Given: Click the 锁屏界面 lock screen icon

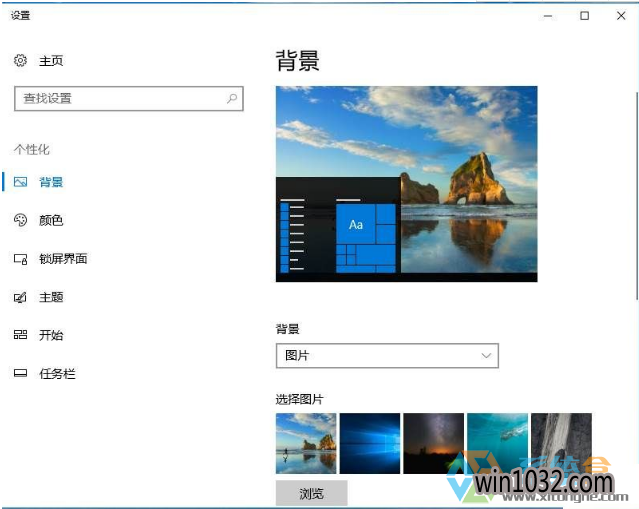Looking at the screenshot, I should tap(20, 259).
